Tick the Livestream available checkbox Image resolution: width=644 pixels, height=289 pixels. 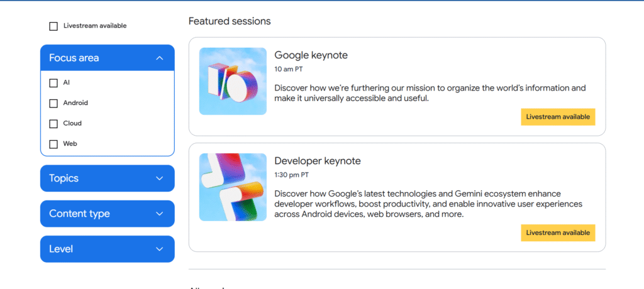tap(53, 26)
